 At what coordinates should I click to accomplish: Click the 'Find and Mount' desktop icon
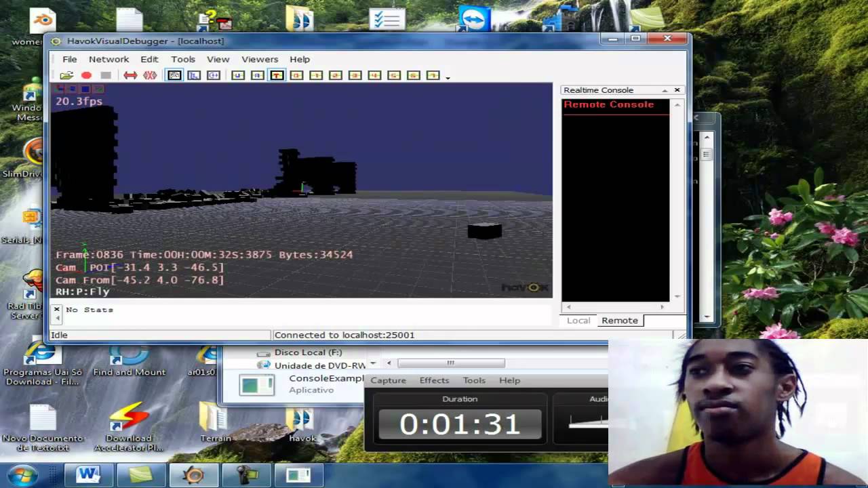pos(129,362)
